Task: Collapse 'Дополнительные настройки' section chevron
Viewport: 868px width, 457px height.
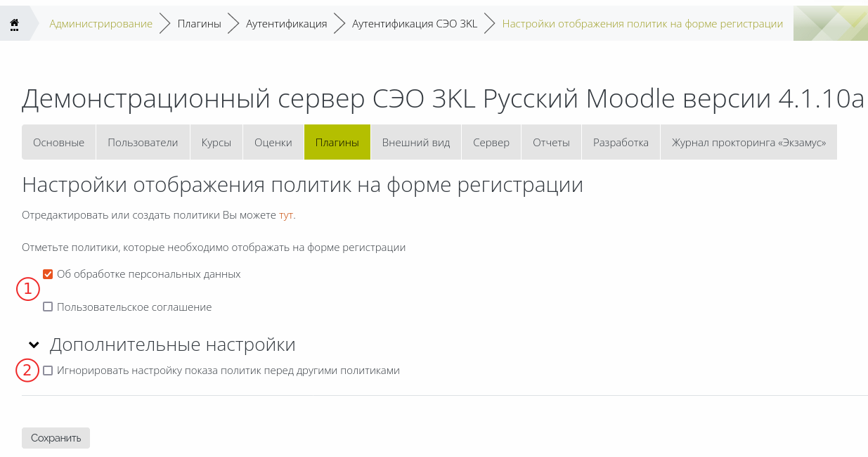Action: click(x=34, y=345)
